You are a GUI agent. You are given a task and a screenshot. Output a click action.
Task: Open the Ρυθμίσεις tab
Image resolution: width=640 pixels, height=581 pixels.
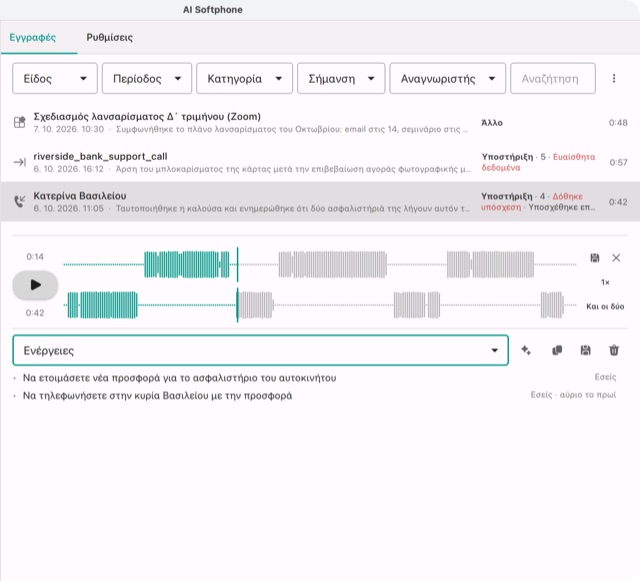pos(109,38)
